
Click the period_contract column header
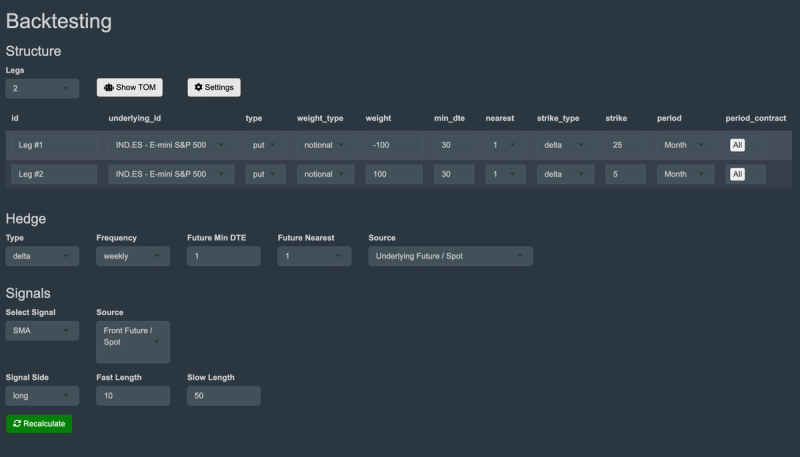coord(756,118)
